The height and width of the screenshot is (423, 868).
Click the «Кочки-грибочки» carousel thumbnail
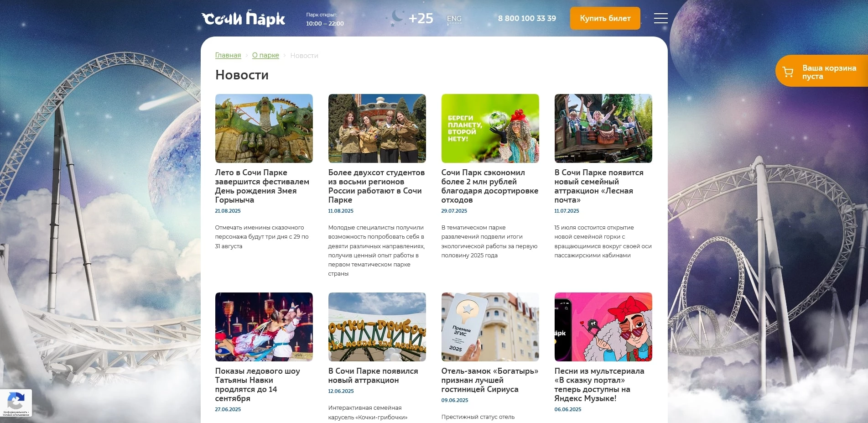point(377,327)
